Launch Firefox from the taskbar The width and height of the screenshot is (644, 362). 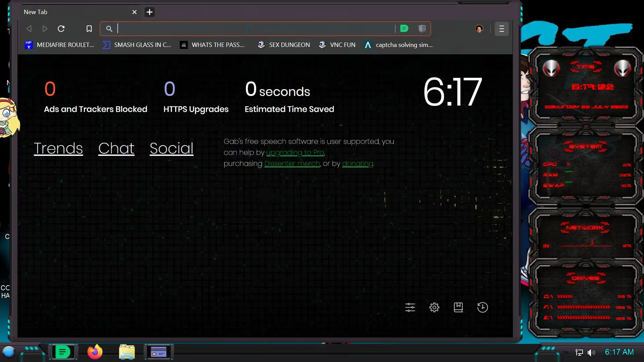click(x=95, y=352)
